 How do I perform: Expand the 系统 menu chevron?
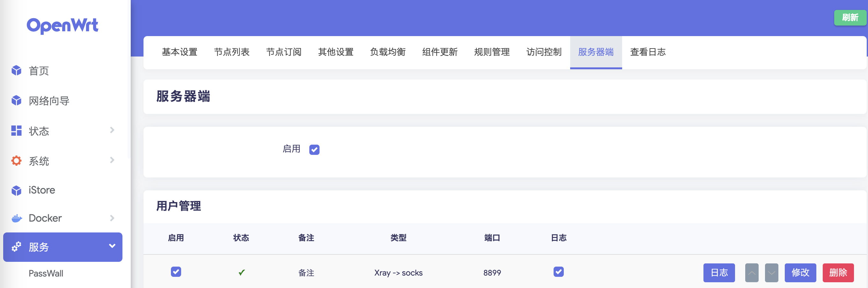tap(112, 160)
